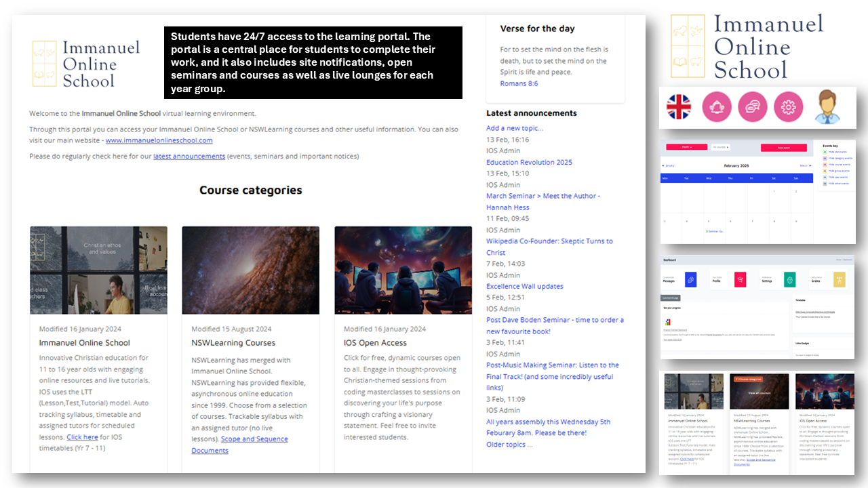Image resolution: width=868 pixels, height=488 pixels.
Task: Open Wikipedia Co-Founder: Skeptic Turns to Christ announcement
Action: pyautogui.click(x=549, y=247)
